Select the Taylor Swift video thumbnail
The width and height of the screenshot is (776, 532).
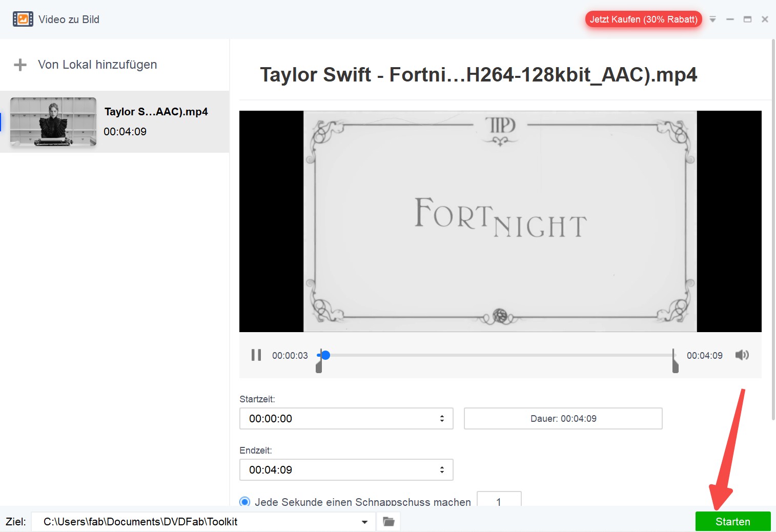point(53,122)
